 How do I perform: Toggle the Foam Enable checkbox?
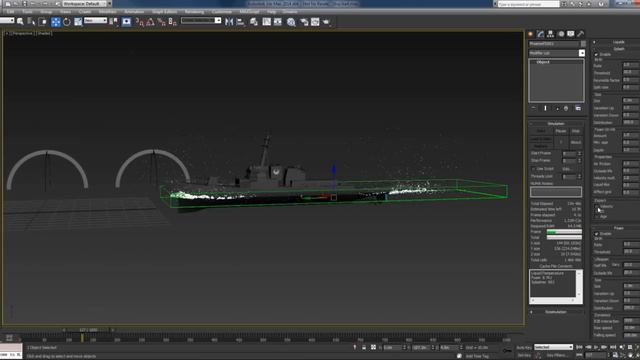point(596,234)
